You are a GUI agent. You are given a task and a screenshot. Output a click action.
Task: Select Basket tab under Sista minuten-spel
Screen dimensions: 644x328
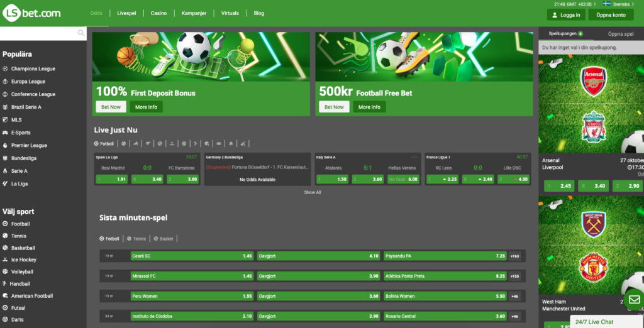[x=164, y=239]
